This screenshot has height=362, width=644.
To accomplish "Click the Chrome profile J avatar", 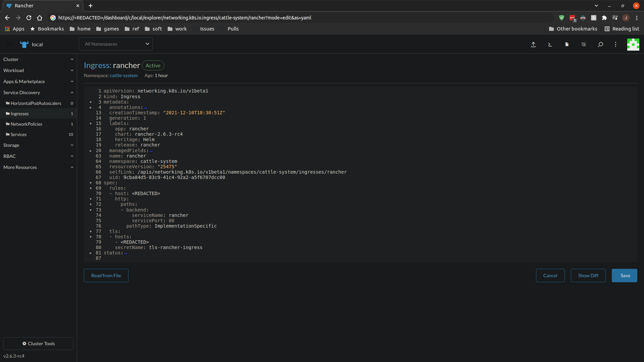I will (x=626, y=18).
